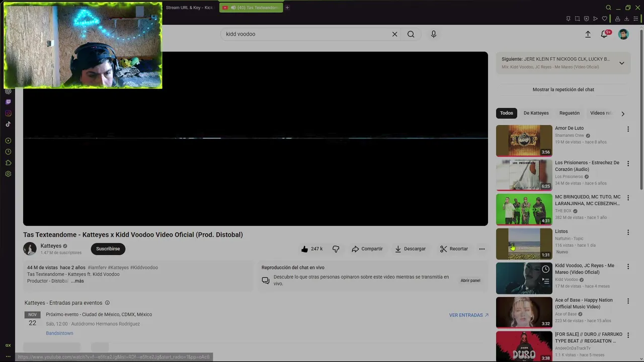Subscribe to Katteyes channel
644x362 pixels.
tap(108, 249)
